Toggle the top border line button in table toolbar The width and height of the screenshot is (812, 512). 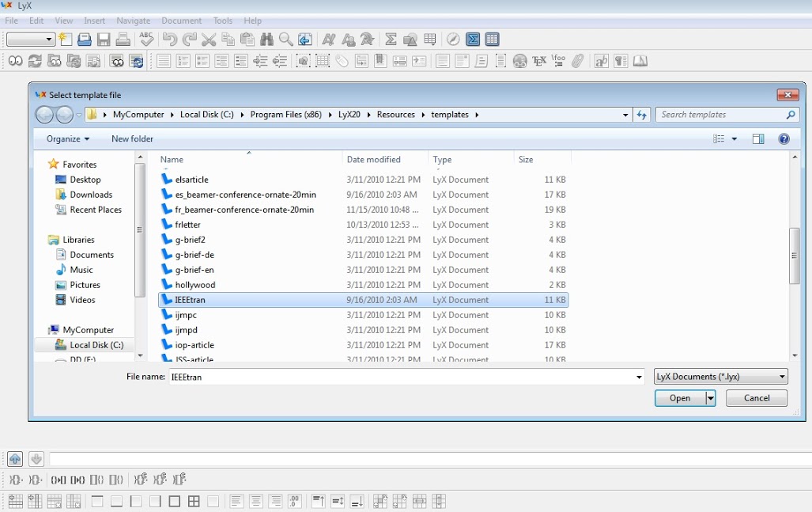tap(96, 501)
